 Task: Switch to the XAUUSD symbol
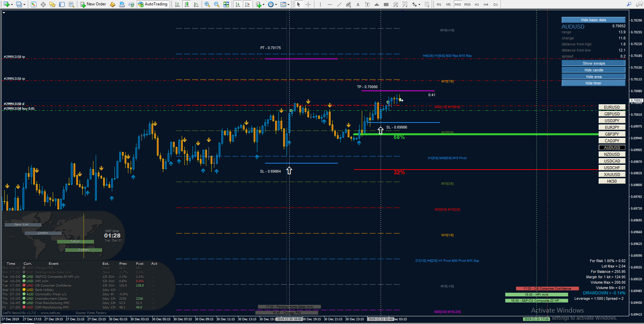pos(612,174)
